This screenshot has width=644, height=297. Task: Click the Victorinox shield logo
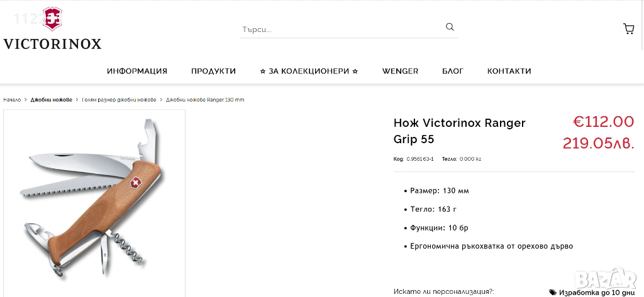tap(52, 19)
